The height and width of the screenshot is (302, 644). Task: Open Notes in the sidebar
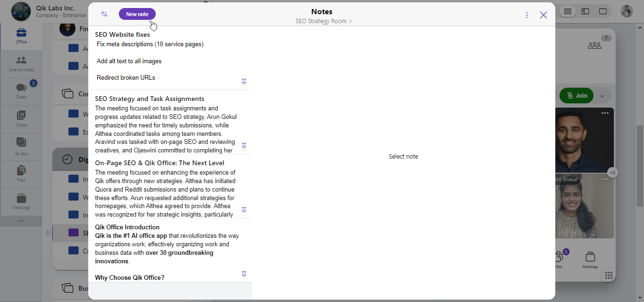(x=21, y=119)
